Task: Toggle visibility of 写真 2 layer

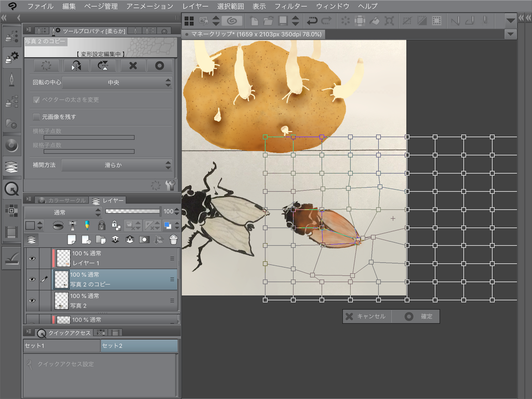Action: coord(32,301)
